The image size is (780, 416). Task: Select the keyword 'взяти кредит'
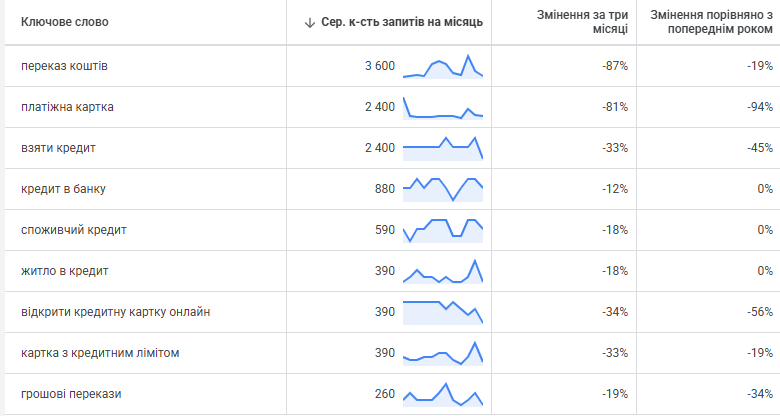coord(58,148)
